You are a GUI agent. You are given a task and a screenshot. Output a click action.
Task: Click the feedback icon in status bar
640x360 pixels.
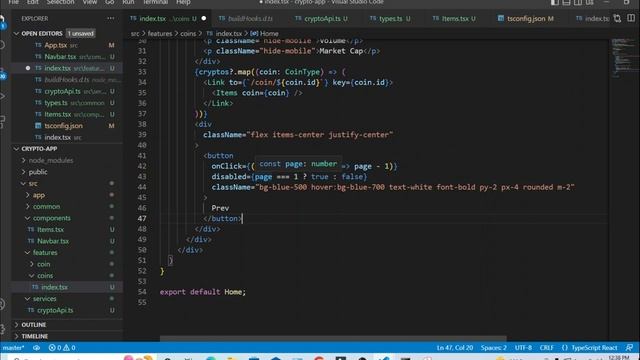(x=629, y=348)
